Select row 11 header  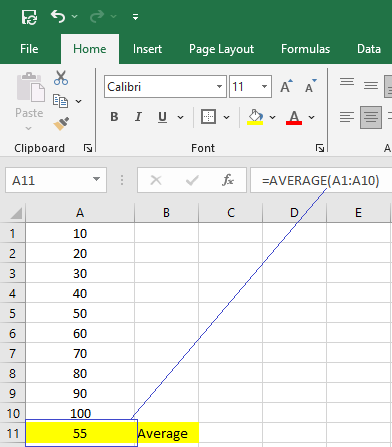12,433
